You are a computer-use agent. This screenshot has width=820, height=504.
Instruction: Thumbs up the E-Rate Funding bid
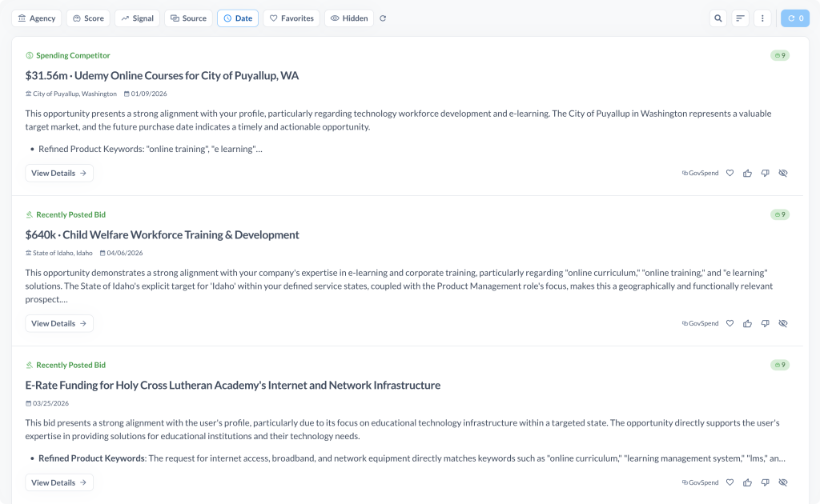pos(747,482)
